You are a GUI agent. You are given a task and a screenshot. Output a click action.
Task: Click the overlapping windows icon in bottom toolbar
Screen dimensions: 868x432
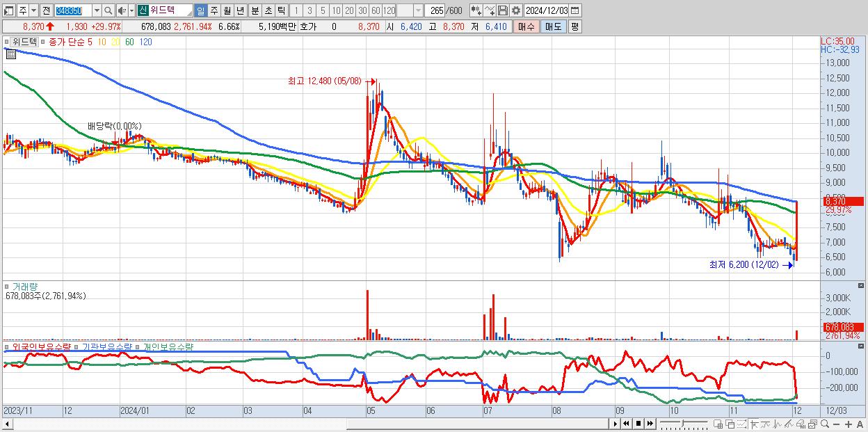click(x=730, y=424)
